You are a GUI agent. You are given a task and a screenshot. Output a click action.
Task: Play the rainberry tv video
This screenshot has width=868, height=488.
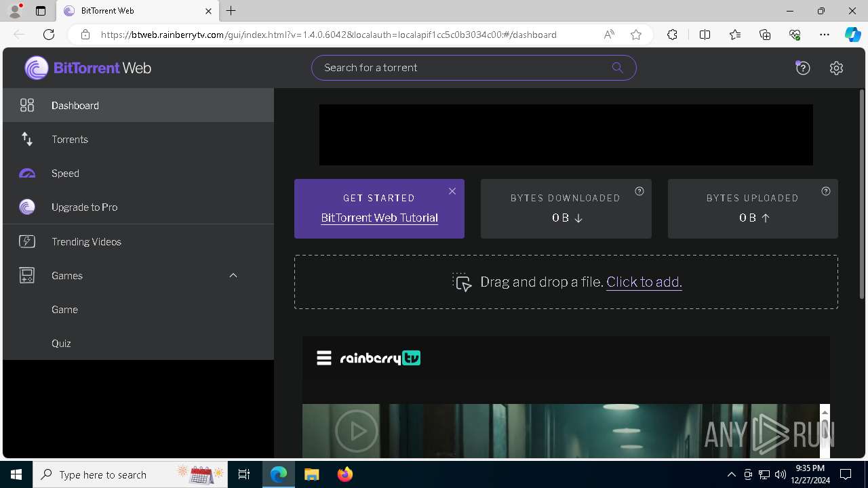click(x=357, y=431)
